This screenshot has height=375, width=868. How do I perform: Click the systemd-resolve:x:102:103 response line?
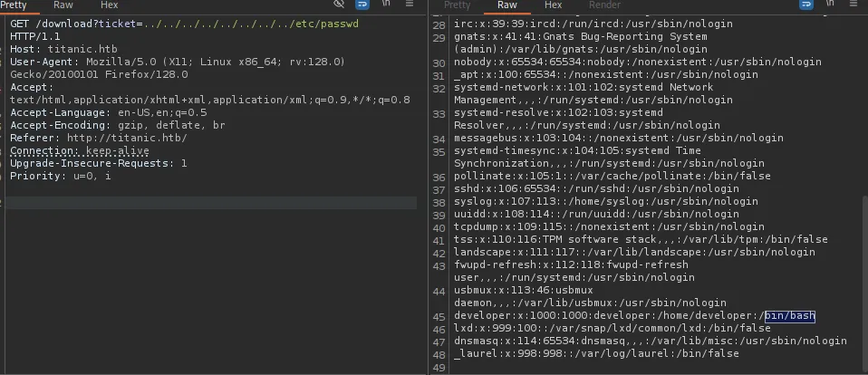coord(587,119)
